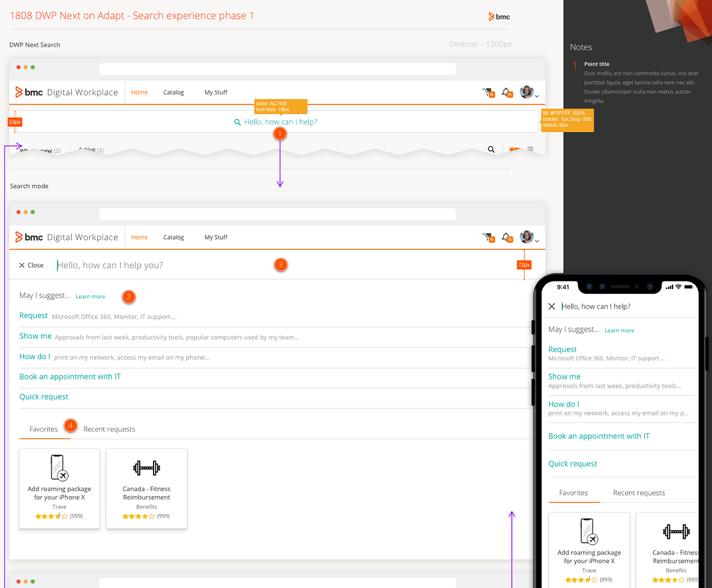Tap 'Request' suggestion on the phone mockup
712x588 pixels.
point(562,349)
